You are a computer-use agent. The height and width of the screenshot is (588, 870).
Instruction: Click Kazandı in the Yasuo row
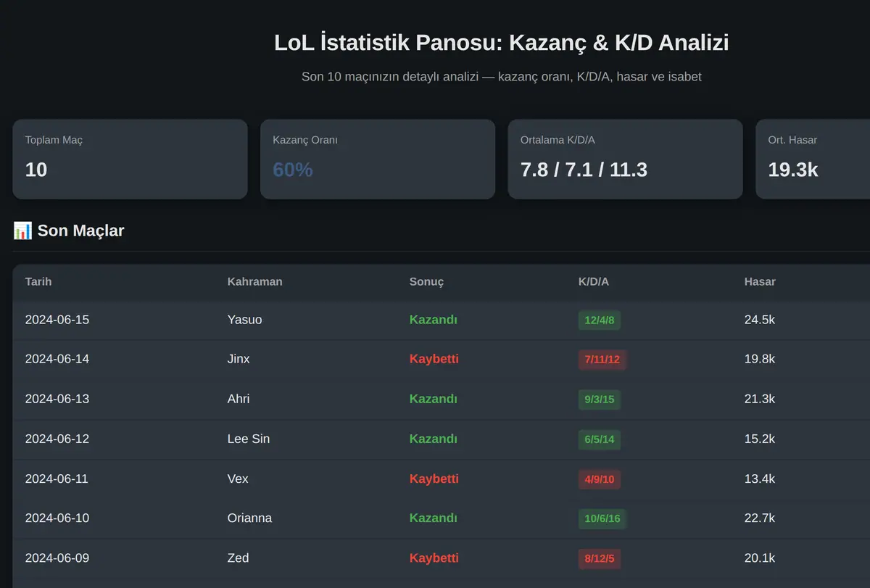[x=434, y=320]
